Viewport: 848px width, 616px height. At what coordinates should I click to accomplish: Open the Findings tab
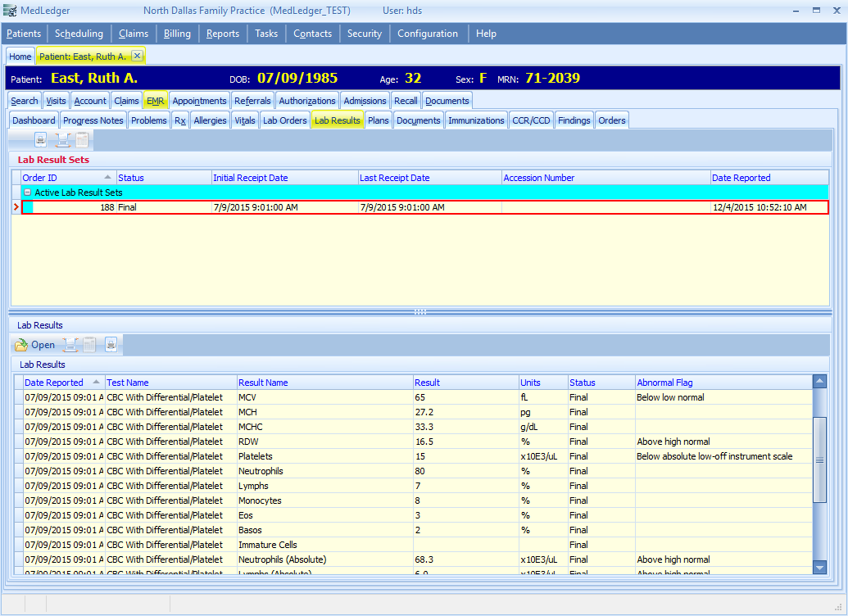pos(574,120)
